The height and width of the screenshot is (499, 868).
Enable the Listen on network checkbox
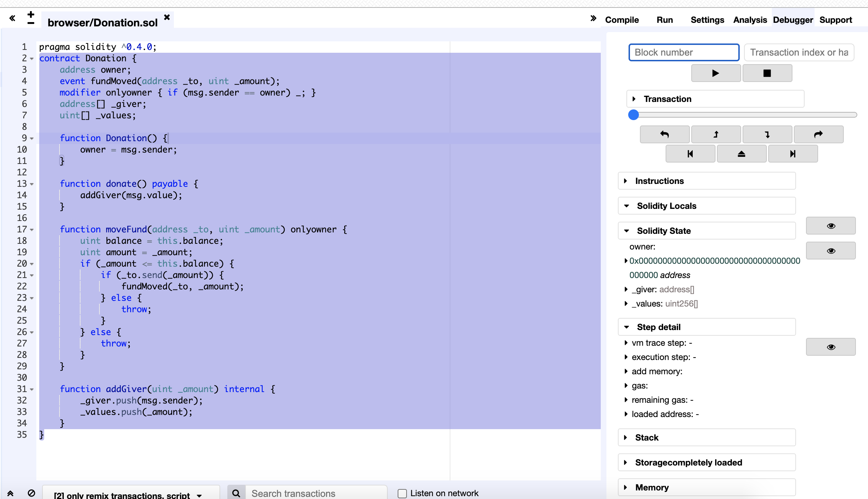tap(402, 493)
